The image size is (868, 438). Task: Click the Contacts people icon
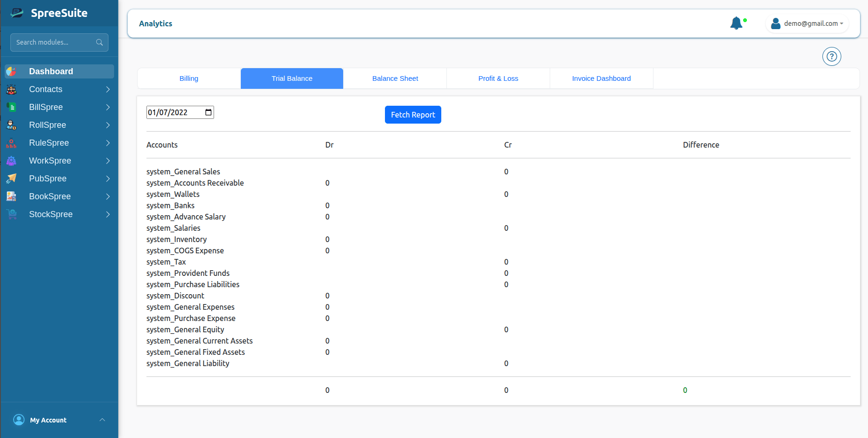point(11,89)
